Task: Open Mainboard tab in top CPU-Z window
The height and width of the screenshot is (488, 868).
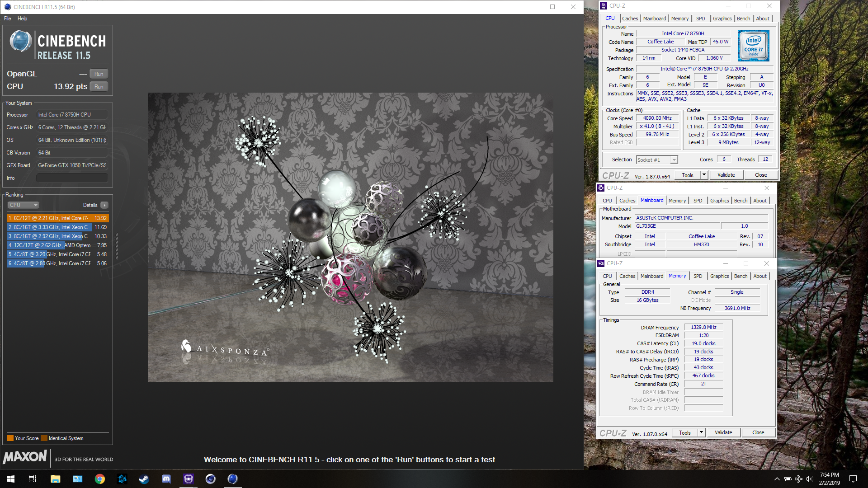Action: [x=655, y=19]
